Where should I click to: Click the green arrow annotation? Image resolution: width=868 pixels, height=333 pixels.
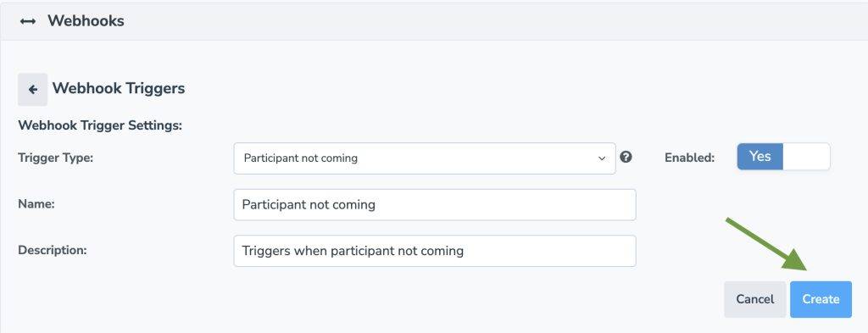pyautogui.click(x=767, y=244)
